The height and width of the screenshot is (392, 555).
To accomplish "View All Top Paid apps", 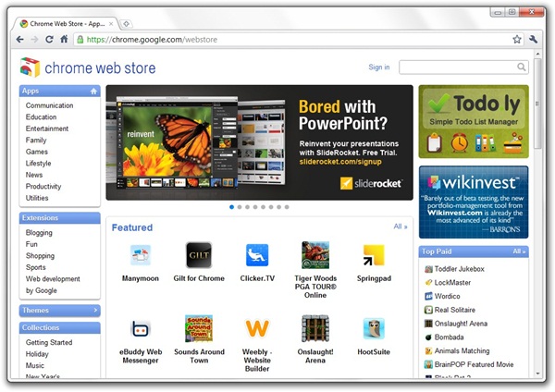I will click(x=519, y=251).
